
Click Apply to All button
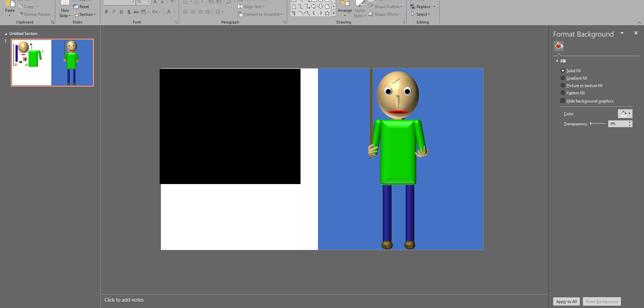(566, 301)
